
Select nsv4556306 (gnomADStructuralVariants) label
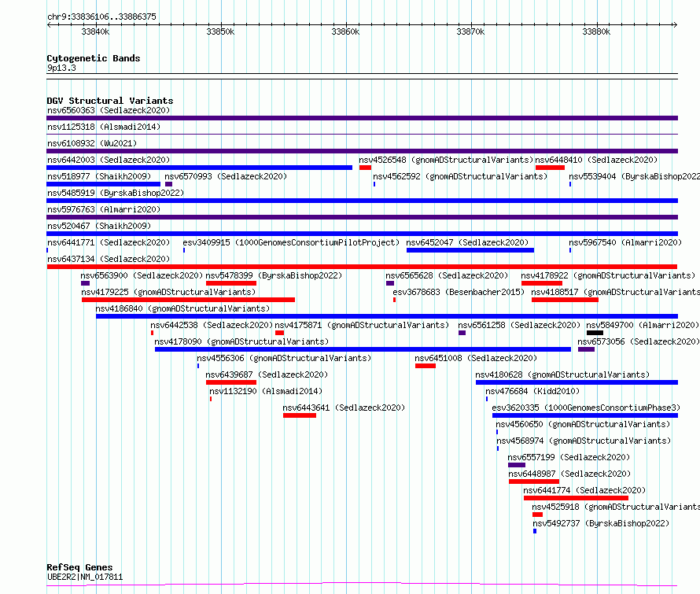point(284,358)
